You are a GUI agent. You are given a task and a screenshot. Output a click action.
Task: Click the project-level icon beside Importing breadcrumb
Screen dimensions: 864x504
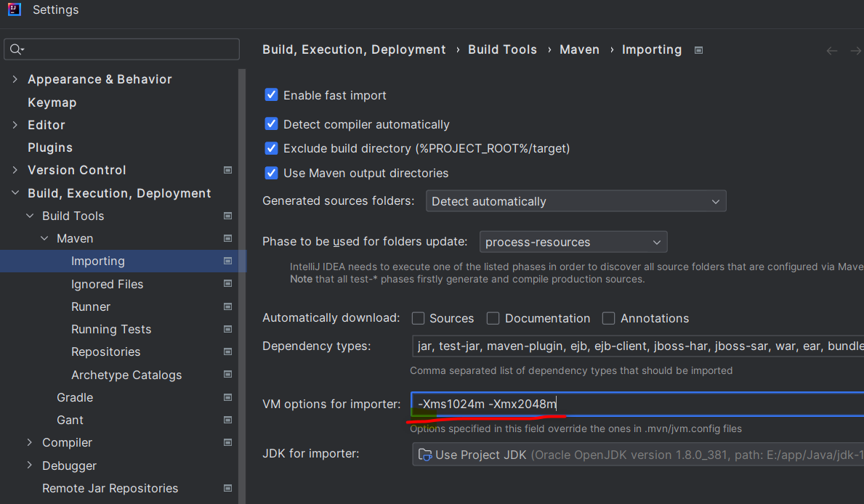point(699,50)
